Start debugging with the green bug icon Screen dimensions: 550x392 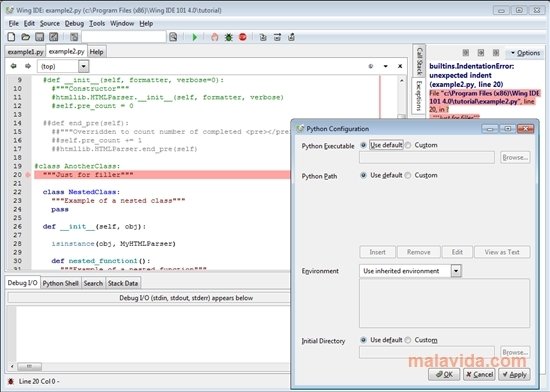click(x=229, y=37)
